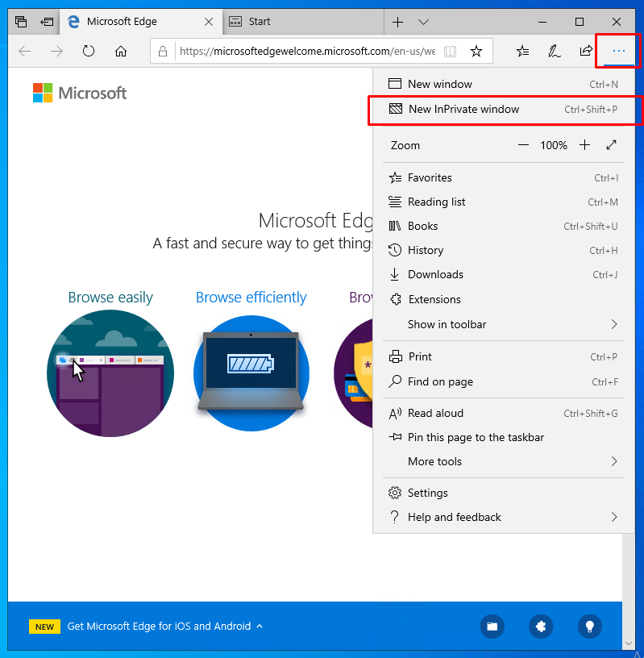Open the tabs you've set aside icon
This screenshot has height=658, width=644.
(x=21, y=22)
